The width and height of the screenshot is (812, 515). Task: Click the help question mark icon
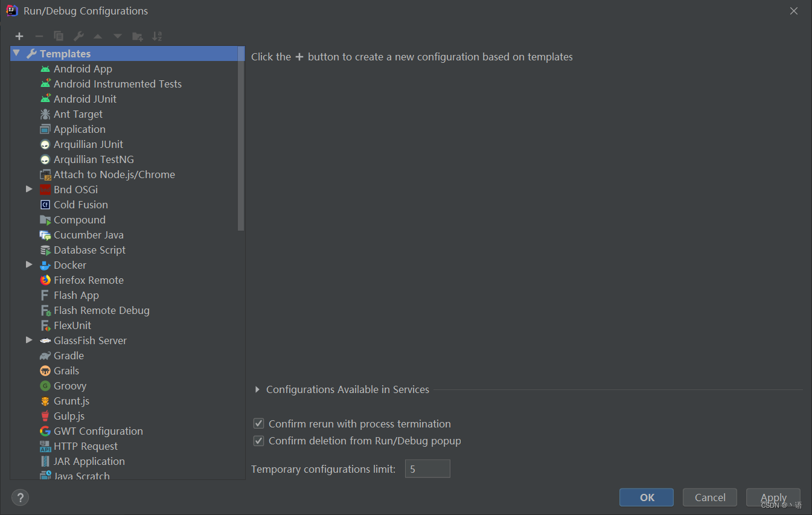coord(20,497)
